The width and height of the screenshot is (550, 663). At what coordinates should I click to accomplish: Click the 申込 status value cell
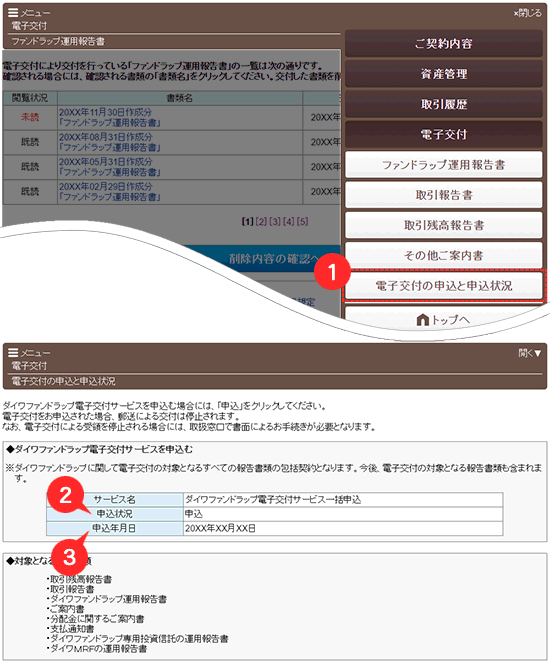pos(343,514)
